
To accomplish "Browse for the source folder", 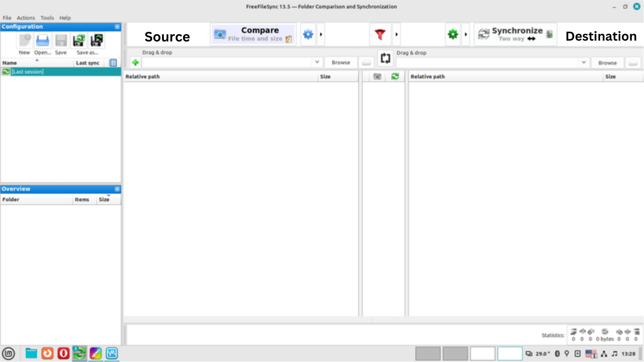I will 341,63.
